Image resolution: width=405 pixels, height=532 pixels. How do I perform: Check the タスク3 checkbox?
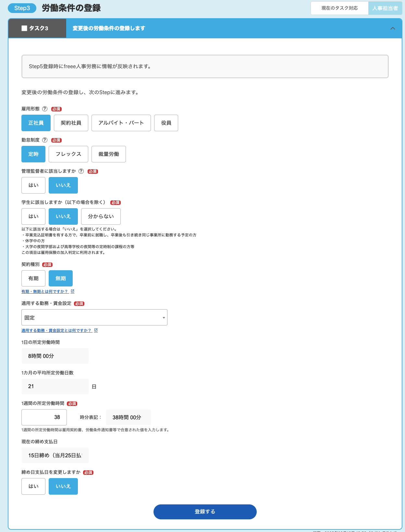(x=24, y=28)
